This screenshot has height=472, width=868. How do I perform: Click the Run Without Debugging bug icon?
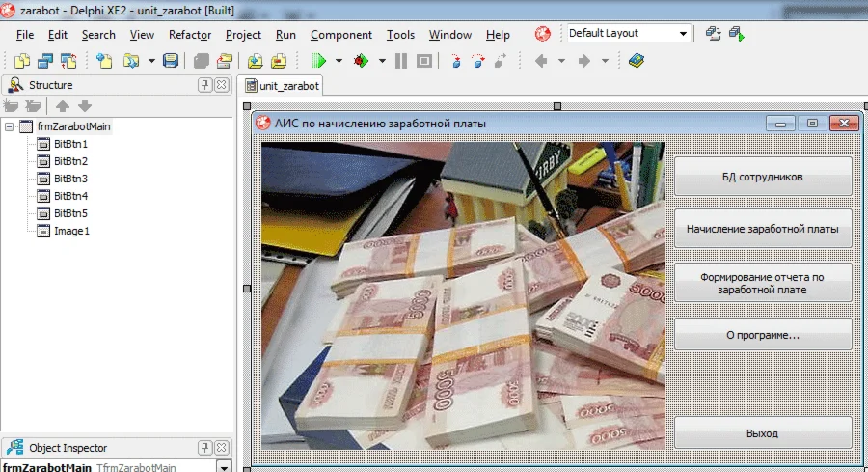click(x=361, y=61)
